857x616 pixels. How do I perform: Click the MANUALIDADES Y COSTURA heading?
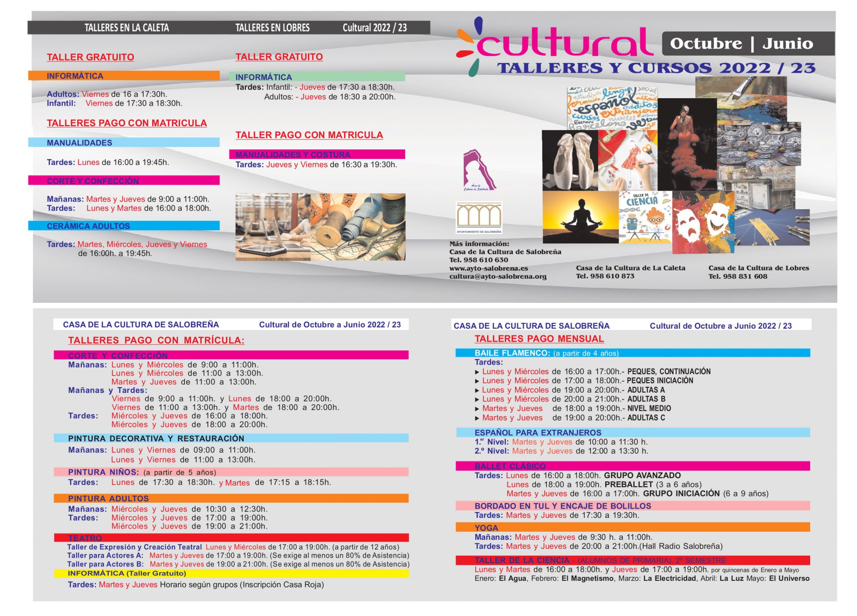[293, 154]
